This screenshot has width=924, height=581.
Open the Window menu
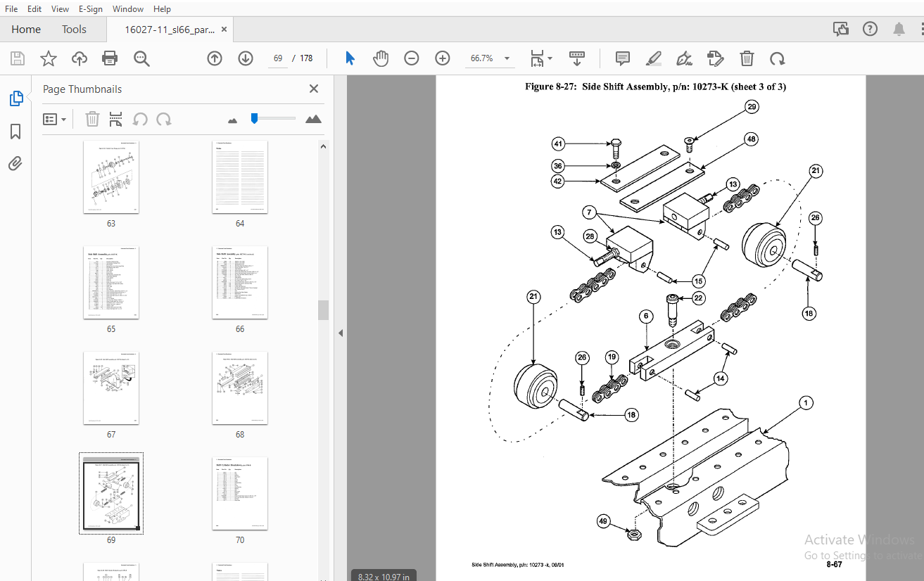(128, 9)
